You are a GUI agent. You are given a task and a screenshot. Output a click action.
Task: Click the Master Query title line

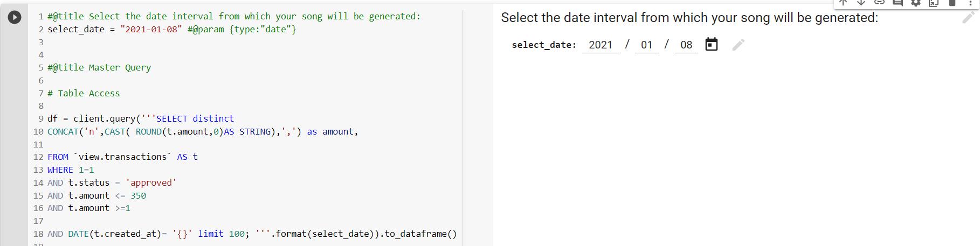[99, 67]
